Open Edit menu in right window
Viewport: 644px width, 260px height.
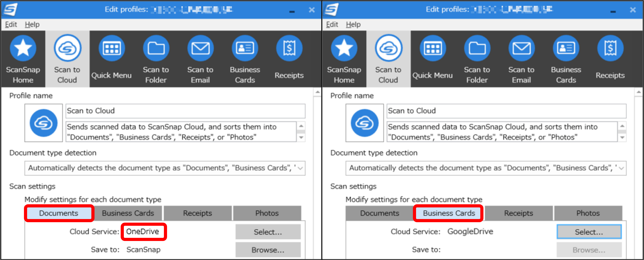[332, 24]
